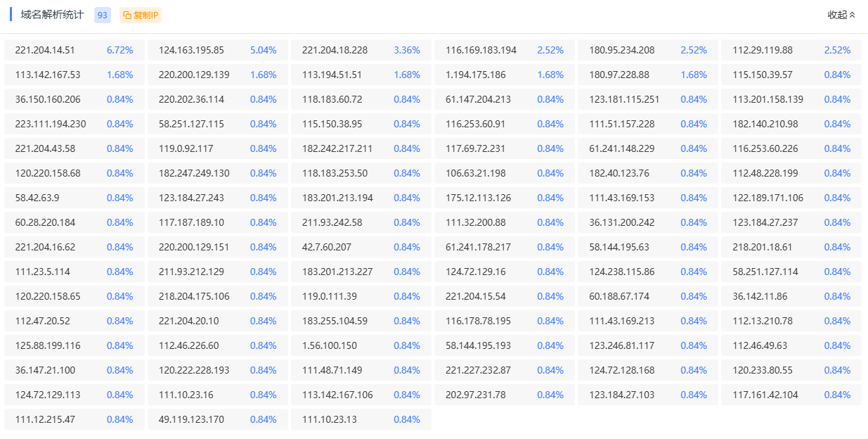868x439 pixels.
Task: Click the 复制IP copy button
Action: click(141, 15)
